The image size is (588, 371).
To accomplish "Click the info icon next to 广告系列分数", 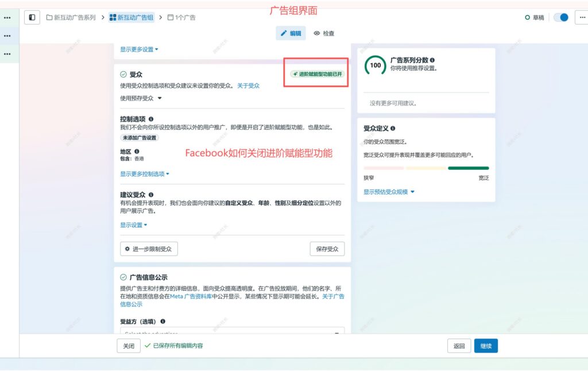I will 432,60.
